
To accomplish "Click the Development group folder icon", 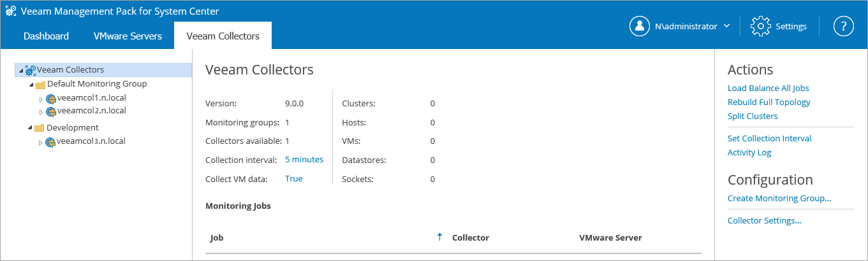I will (x=40, y=128).
